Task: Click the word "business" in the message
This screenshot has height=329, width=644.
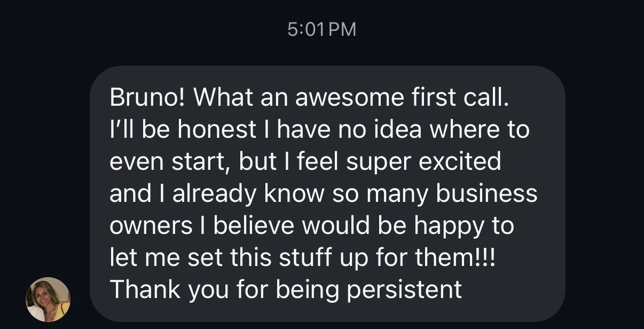Action: pyautogui.click(x=486, y=193)
